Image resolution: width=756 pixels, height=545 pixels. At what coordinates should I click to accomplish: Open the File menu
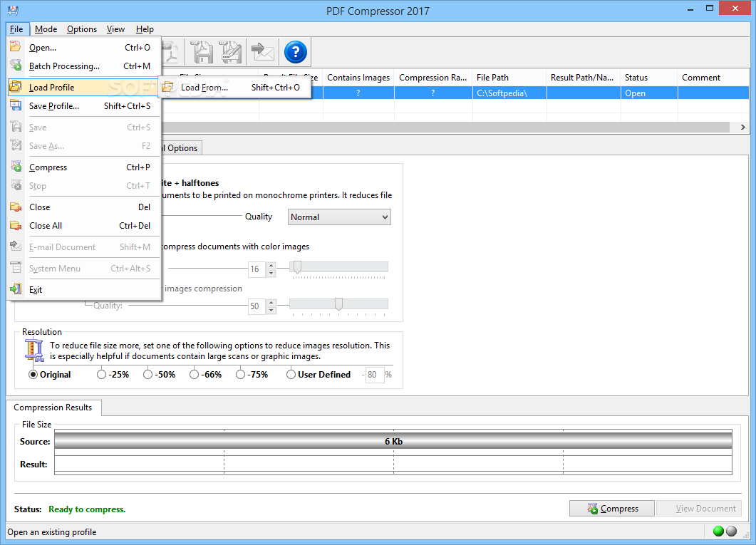coord(16,29)
